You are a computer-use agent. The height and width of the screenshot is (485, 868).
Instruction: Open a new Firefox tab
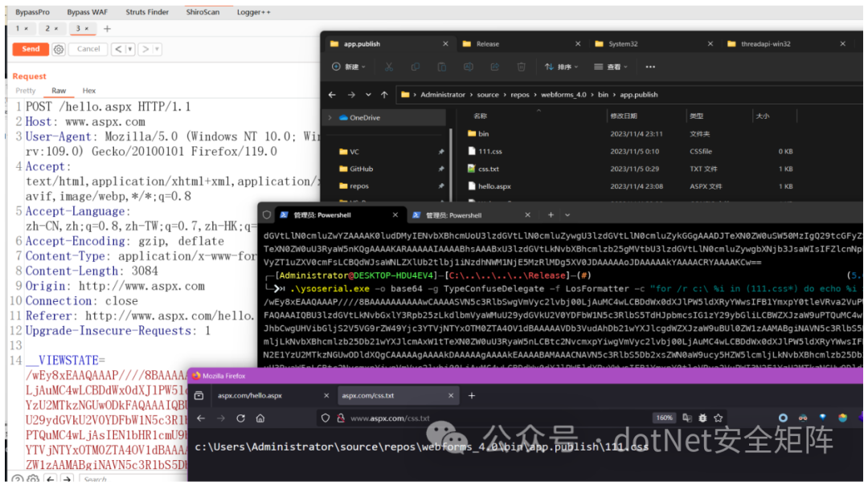(472, 395)
